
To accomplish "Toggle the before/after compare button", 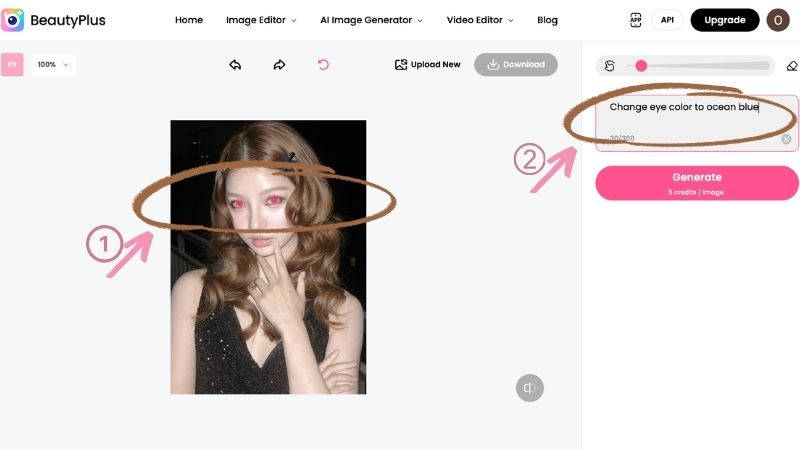I will [x=530, y=388].
